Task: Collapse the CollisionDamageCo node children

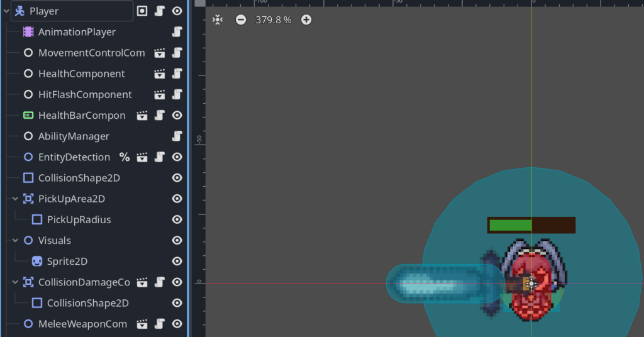Action: (15, 282)
